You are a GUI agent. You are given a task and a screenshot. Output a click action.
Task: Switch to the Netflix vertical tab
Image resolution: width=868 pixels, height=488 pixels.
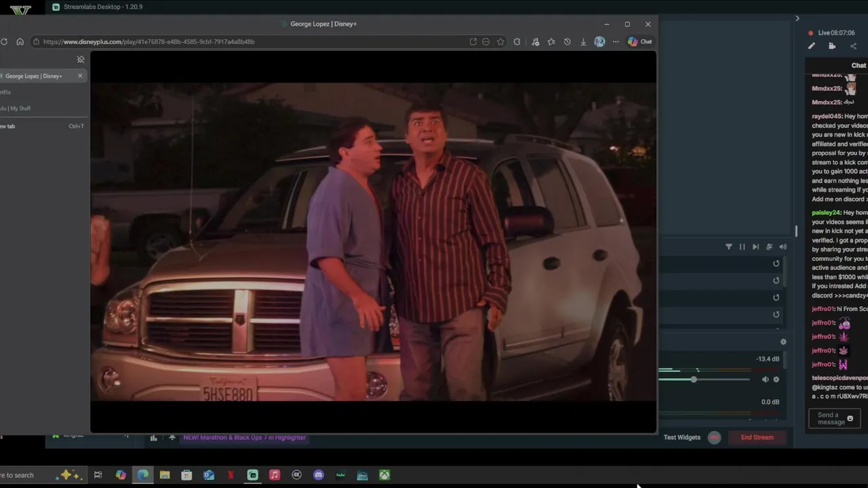coord(42,92)
